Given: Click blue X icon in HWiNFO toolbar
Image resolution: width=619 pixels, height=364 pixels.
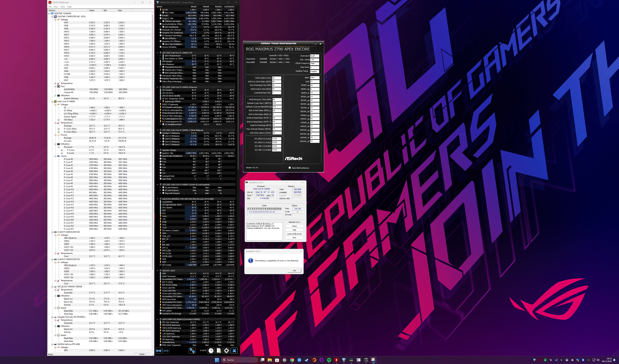Looking at the screenshot, I should point(234,351).
